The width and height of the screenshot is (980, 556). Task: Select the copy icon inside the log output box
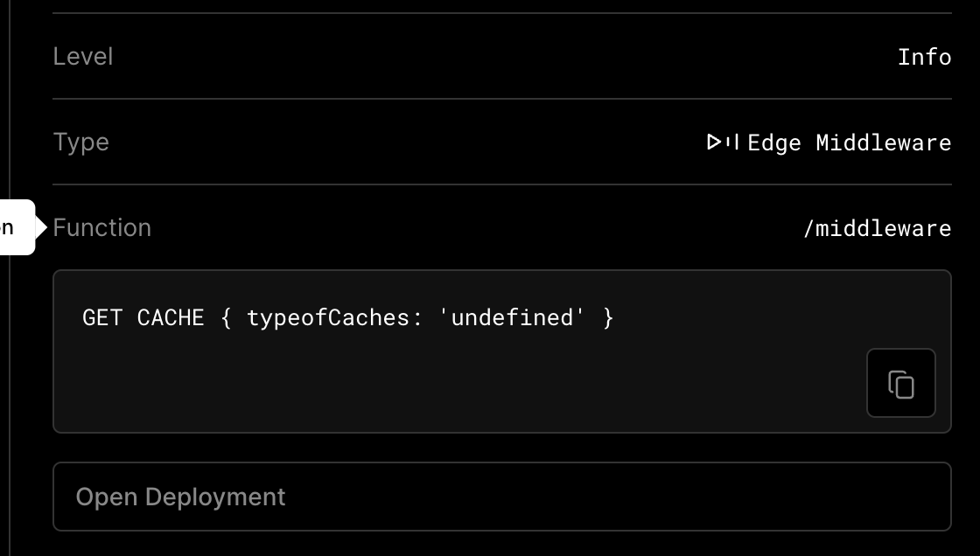[901, 383]
